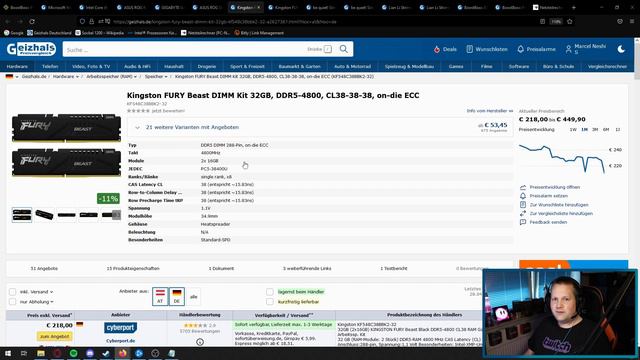Open Windows Start menu

(8, 353)
